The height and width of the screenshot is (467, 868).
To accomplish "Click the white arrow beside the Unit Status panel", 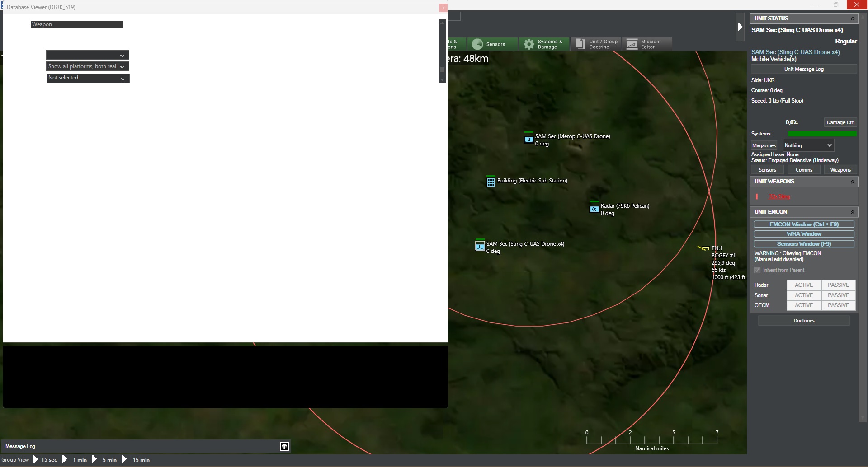I will 740,27.
